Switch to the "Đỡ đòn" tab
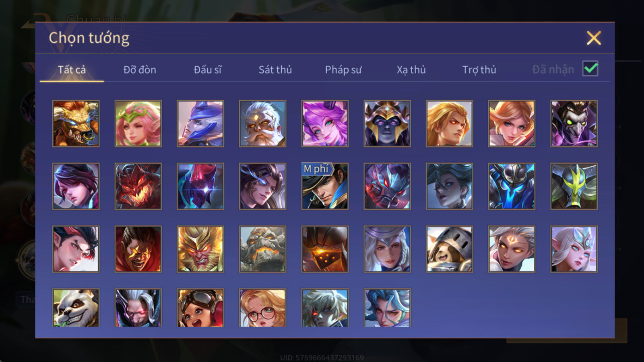Image resolution: width=644 pixels, height=362 pixels. pos(140,70)
